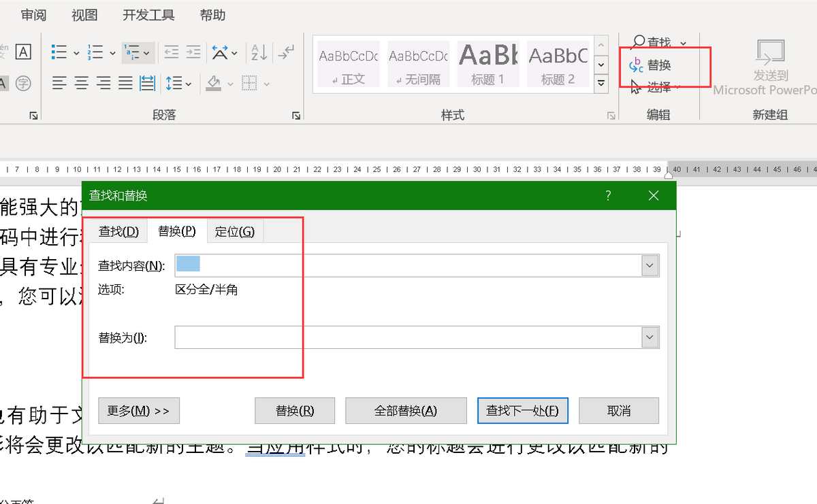Increase paragraph indent
Image resolution: width=817 pixels, height=504 pixels.
[x=194, y=52]
